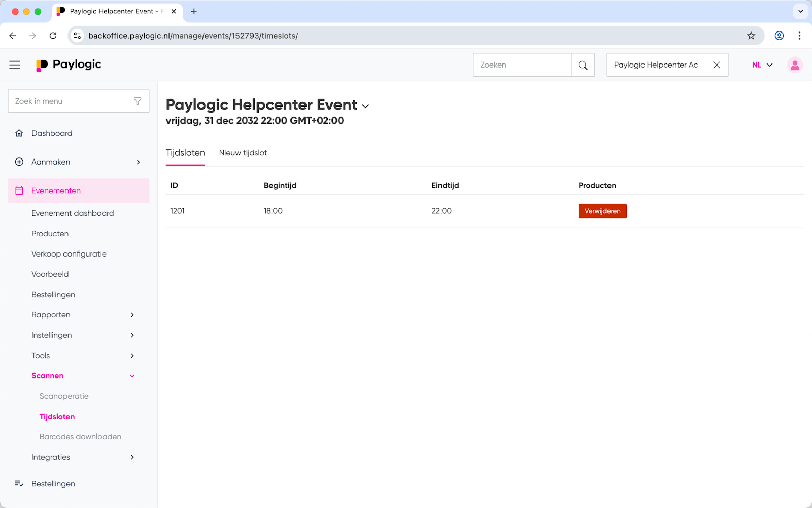Open Scanoperatie submenu item
This screenshot has width=812, height=508.
[64, 396]
